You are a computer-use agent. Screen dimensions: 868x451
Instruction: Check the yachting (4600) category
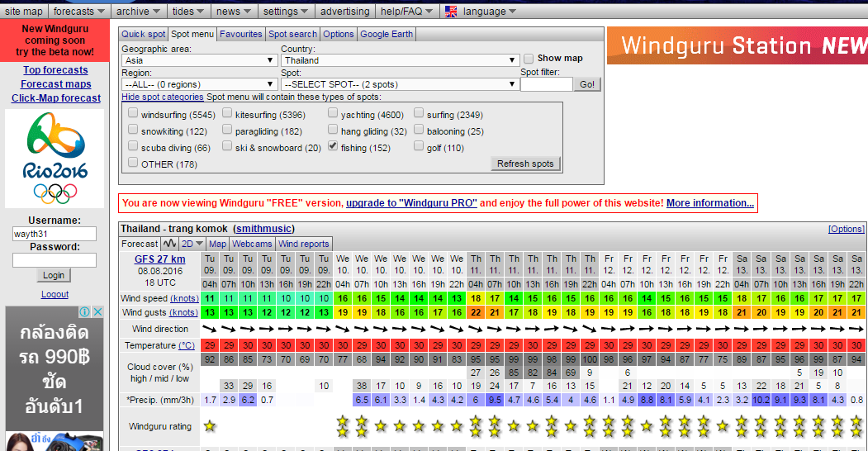333,113
